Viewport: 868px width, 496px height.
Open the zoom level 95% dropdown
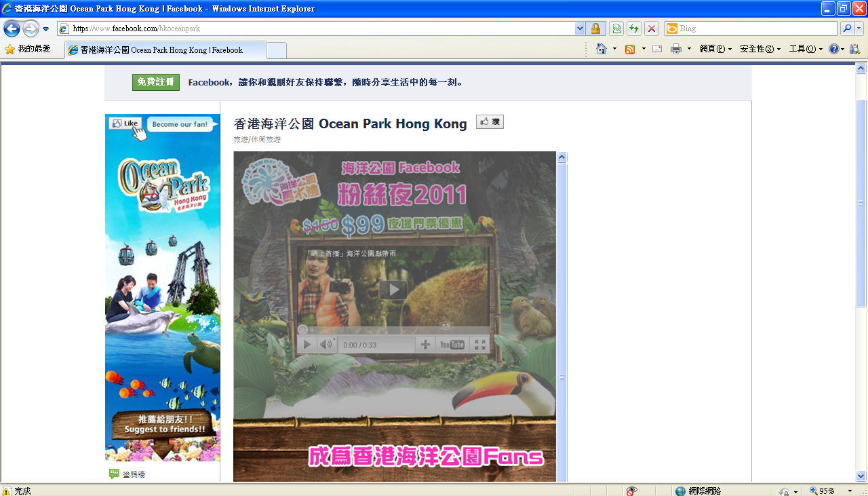pyautogui.click(x=850, y=491)
